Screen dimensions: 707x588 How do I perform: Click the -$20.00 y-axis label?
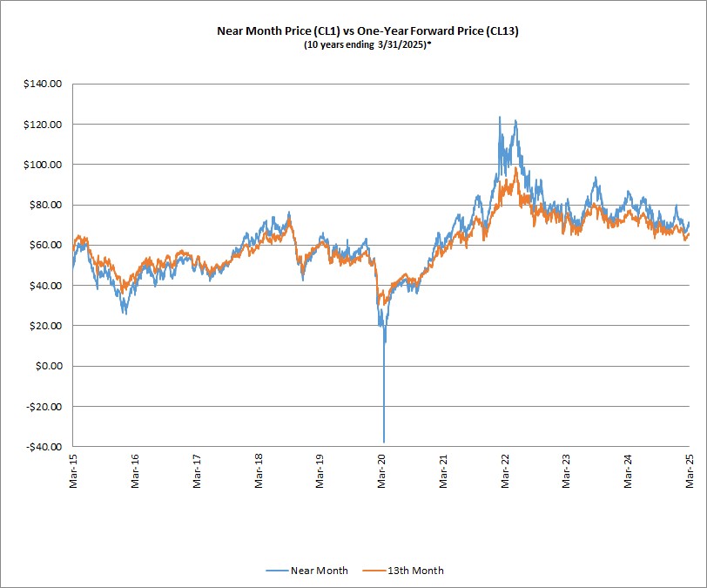click(x=44, y=407)
